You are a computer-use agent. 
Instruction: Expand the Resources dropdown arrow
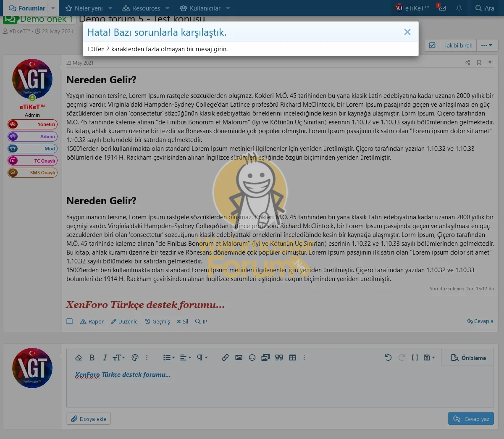point(168,8)
